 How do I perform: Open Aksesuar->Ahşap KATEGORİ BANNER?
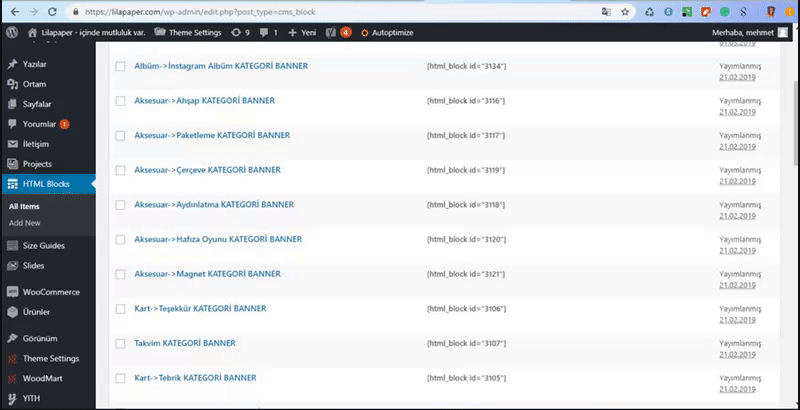click(205, 100)
